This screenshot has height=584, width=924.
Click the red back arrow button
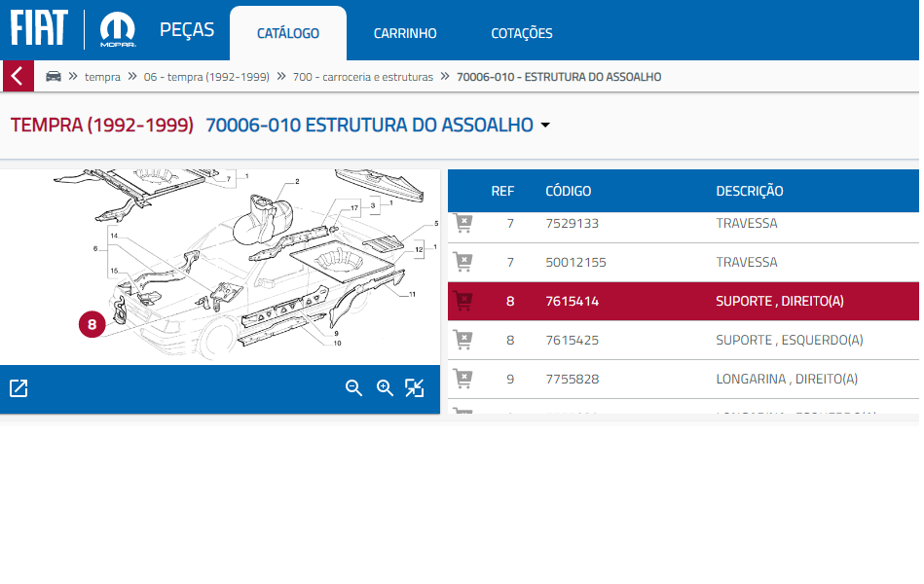[x=18, y=76]
